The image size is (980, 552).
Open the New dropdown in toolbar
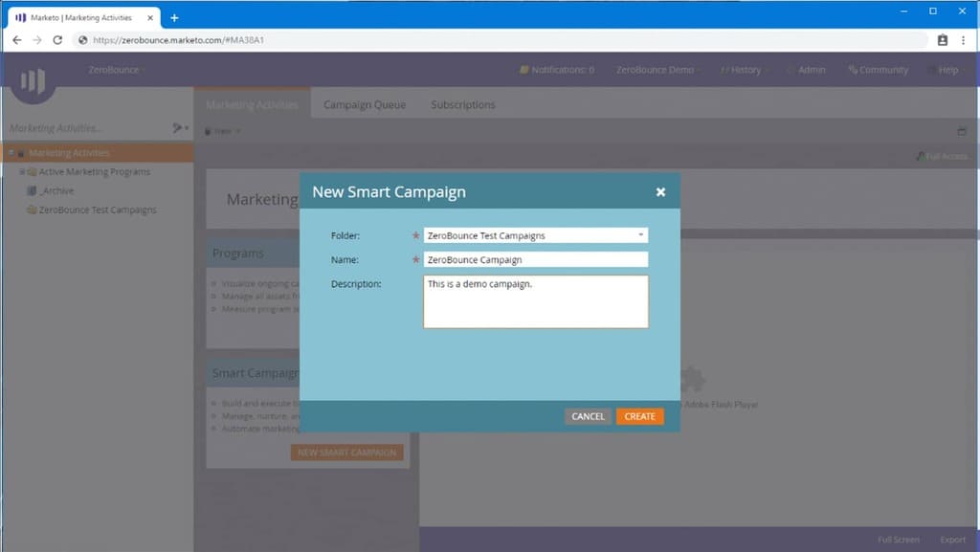[x=222, y=131]
